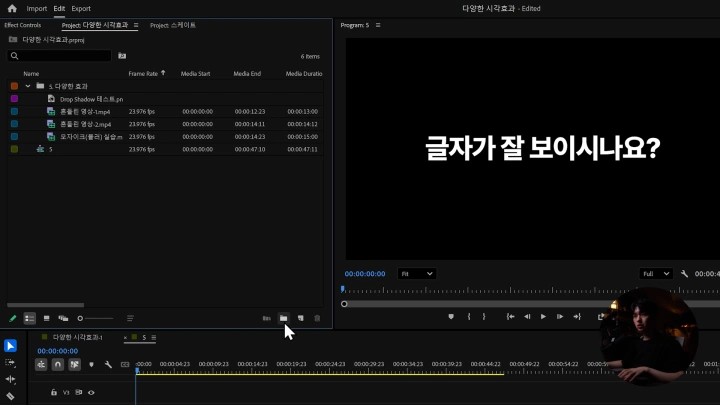The image size is (720, 405).
Task: Open the Export workspace tab
Action: [x=81, y=8]
